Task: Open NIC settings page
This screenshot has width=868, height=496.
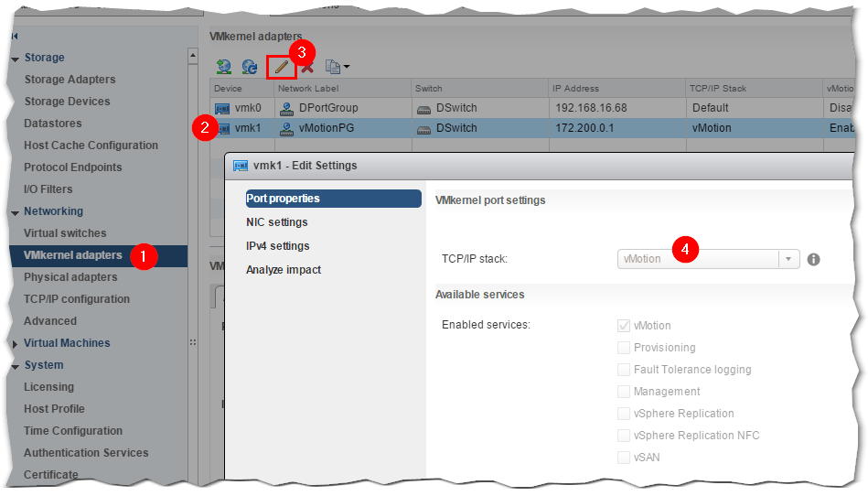Action: pos(277,222)
